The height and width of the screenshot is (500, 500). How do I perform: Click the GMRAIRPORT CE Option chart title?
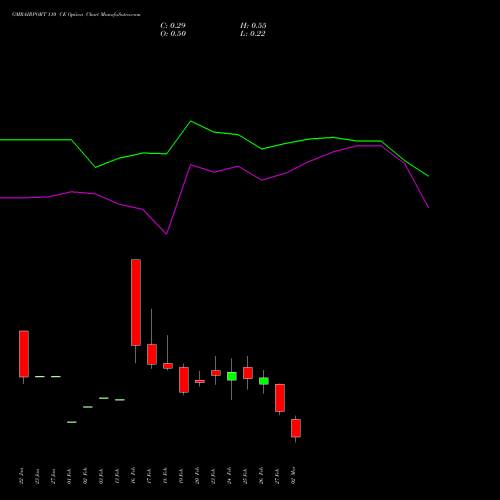tap(76, 15)
